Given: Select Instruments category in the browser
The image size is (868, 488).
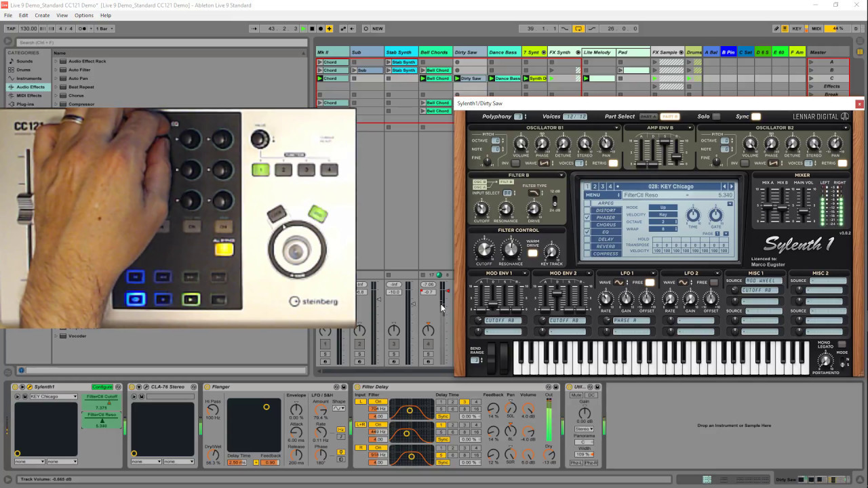Looking at the screenshot, I should (29, 79).
